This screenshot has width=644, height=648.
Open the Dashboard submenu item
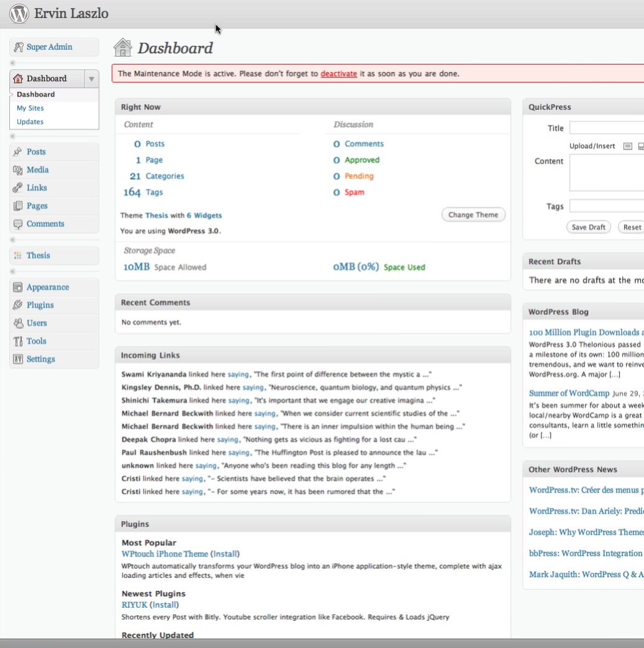pos(35,94)
